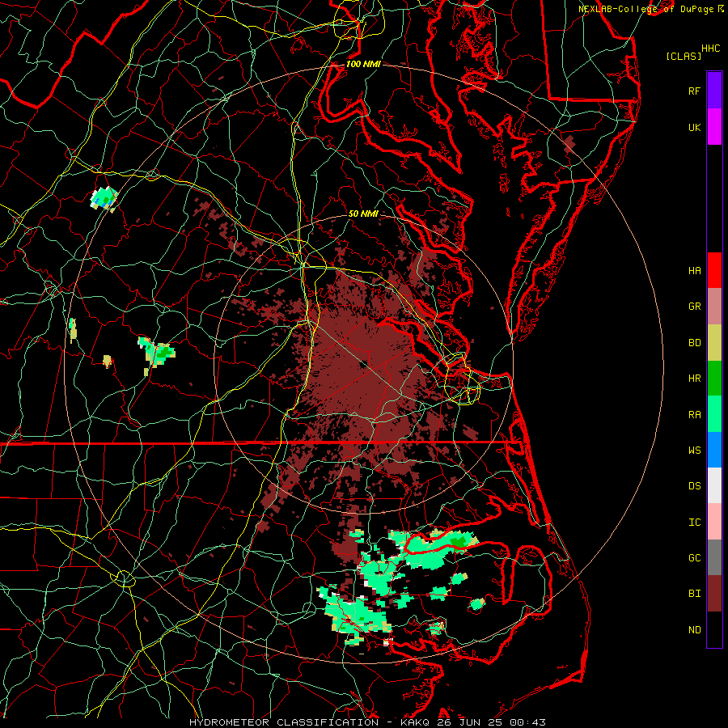The width and height of the screenshot is (728, 728).
Task: Click the HHC product label
Action: [x=710, y=49]
